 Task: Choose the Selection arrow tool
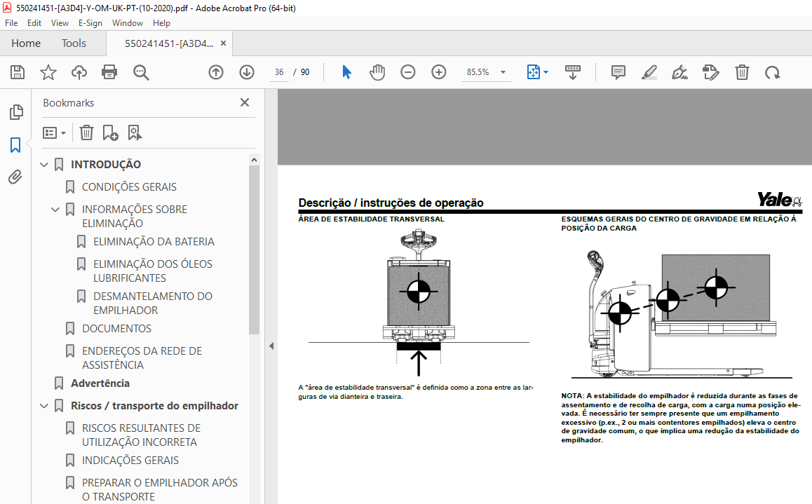point(346,72)
